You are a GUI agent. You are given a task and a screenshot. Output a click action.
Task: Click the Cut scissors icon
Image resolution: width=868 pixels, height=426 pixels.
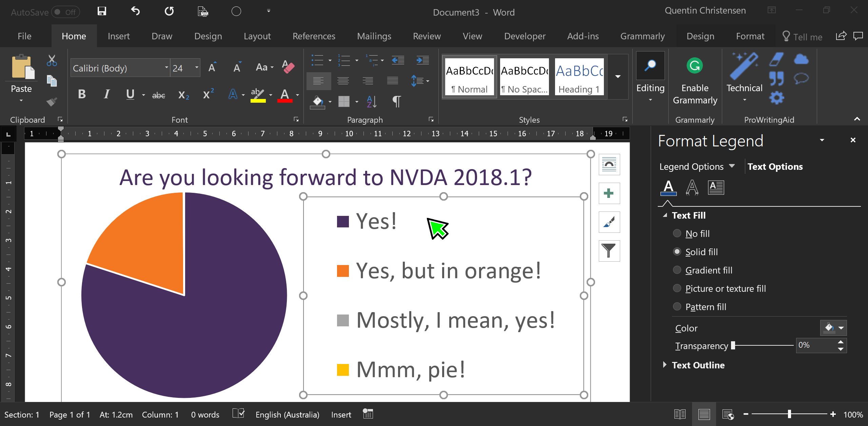(x=52, y=61)
